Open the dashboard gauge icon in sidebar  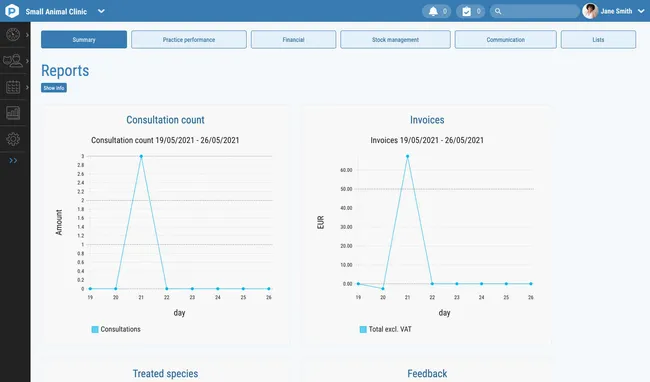tap(13, 34)
